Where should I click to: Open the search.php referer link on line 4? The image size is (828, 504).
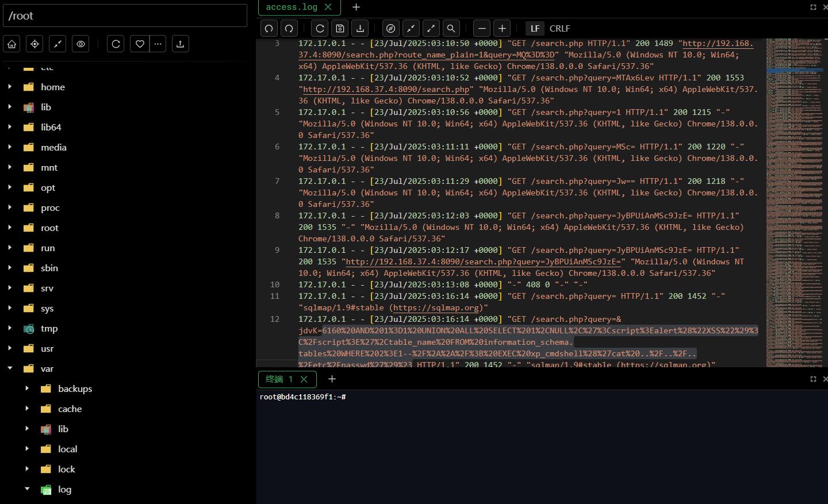(x=386, y=89)
